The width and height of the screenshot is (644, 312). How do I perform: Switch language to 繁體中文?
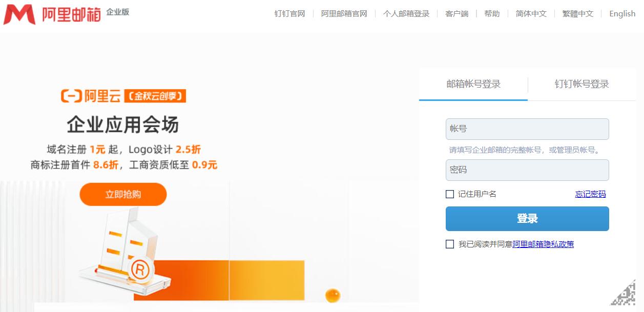coord(576,14)
